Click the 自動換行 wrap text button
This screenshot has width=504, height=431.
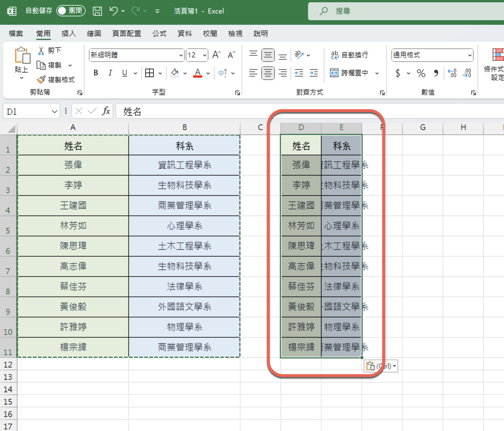pos(349,55)
